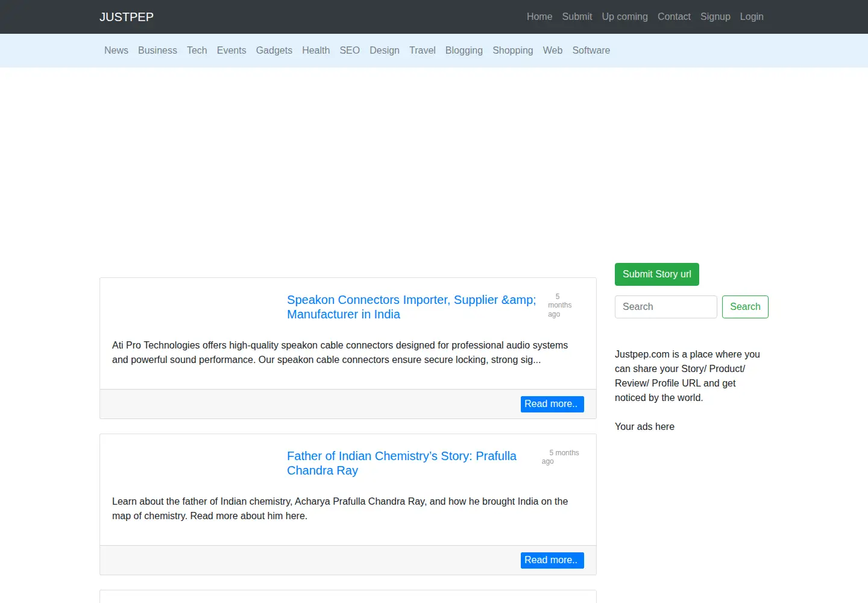The image size is (868, 603).
Task: Open the Speakon Connectors Importer story title
Action: click(411, 307)
